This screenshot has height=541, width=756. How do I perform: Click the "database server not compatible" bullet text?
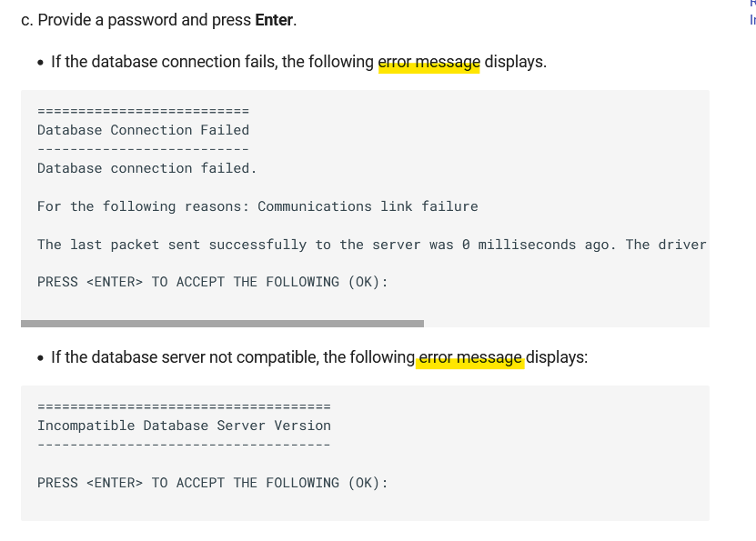click(319, 357)
